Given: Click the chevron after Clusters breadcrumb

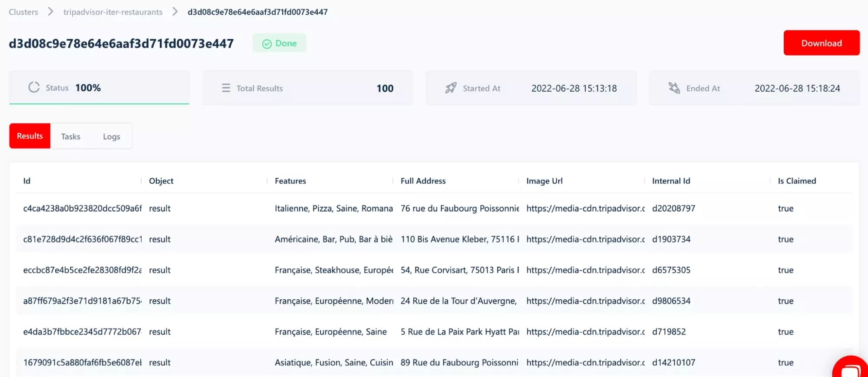Looking at the screenshot, I should 50,12.
